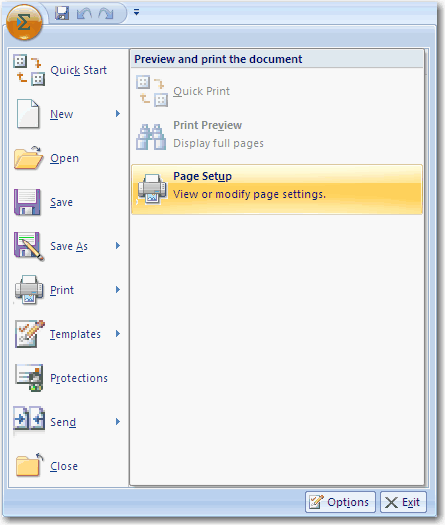
Task: Choose Quick Print option
Action: coord(277,91)
